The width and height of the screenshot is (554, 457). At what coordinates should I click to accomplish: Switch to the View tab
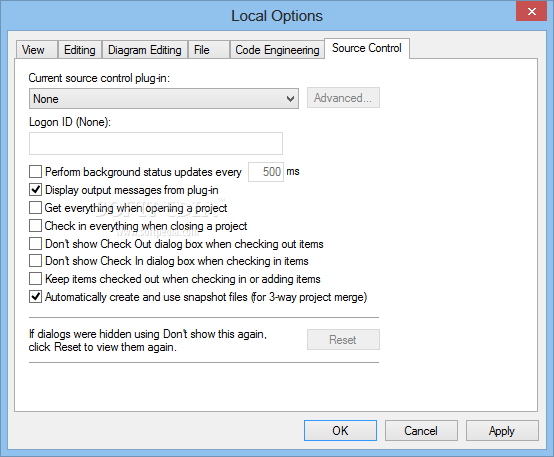36,50
